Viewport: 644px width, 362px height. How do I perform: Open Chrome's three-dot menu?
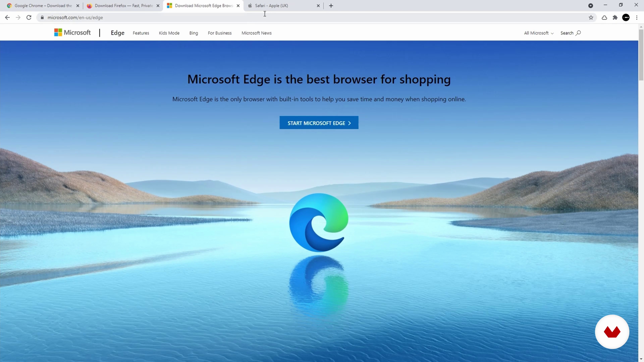pos(636,17)
